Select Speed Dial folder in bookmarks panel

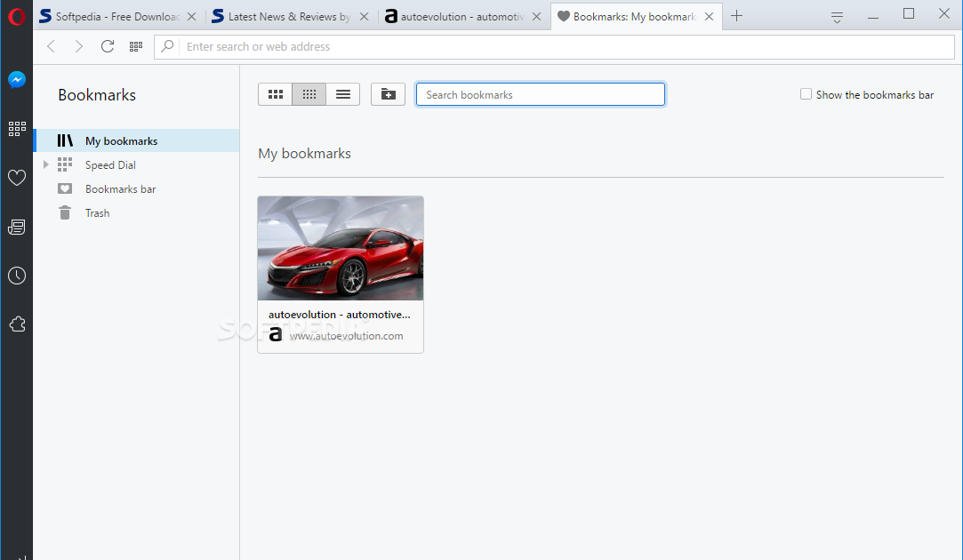110,164
